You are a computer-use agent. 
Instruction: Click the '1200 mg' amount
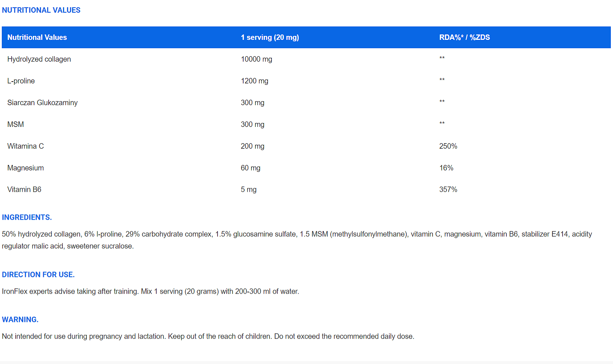[254, 81]
